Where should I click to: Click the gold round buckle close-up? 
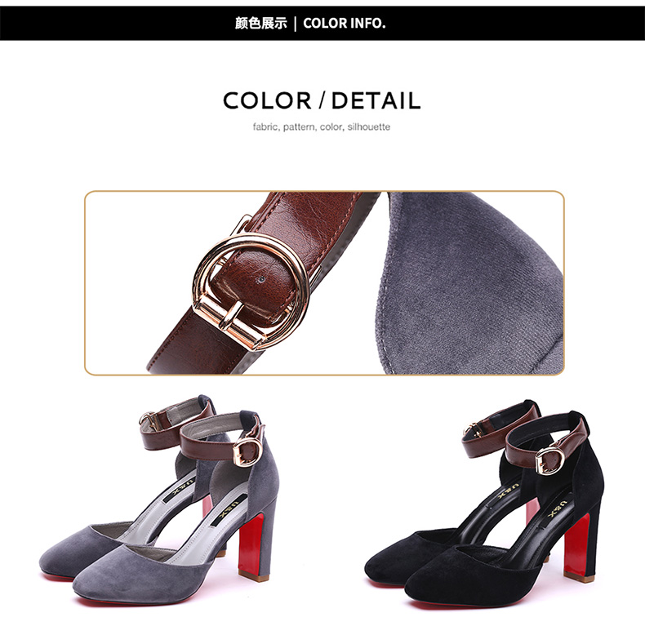click(251, 291)
